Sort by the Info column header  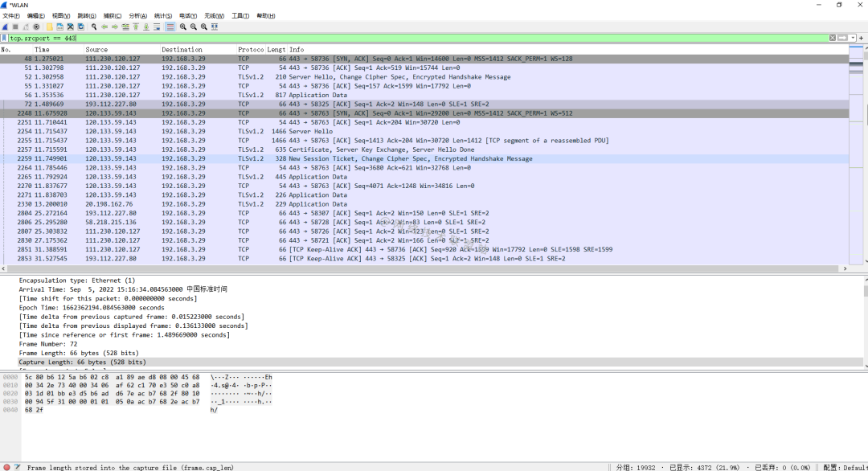(568, 49)
